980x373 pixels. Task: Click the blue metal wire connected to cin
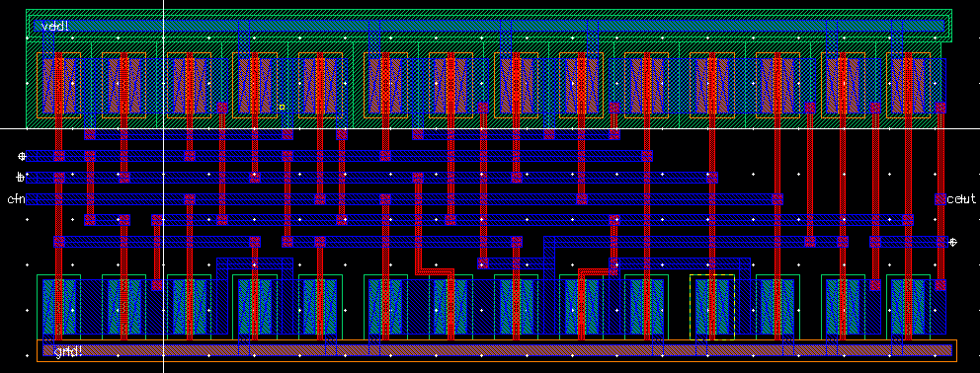click(404, 199)
